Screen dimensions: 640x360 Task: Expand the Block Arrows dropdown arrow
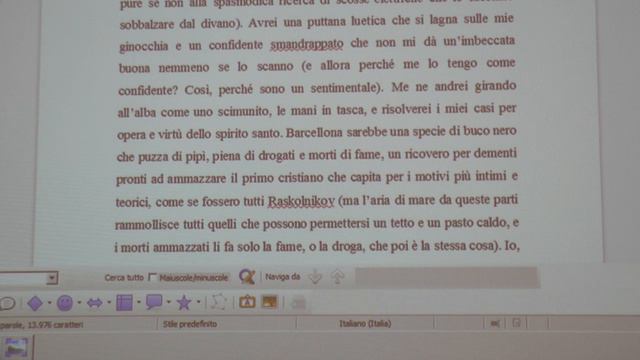point(109,303)
